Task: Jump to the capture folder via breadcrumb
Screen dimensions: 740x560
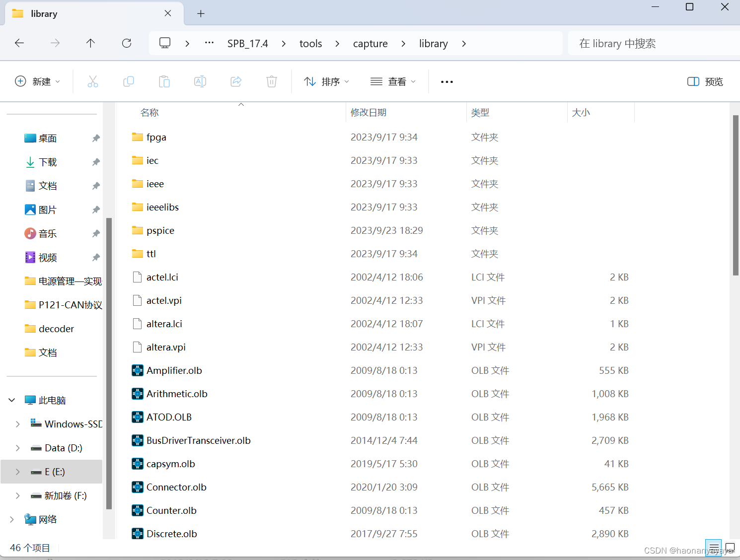Action: [x=370, y=43]
